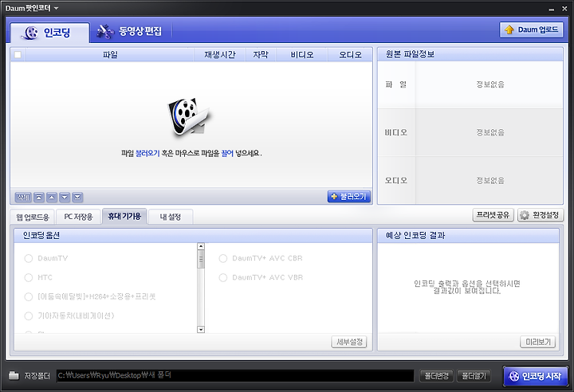574x392 pixels.
Task: Click the save folder path field
Action: [235, 375]
